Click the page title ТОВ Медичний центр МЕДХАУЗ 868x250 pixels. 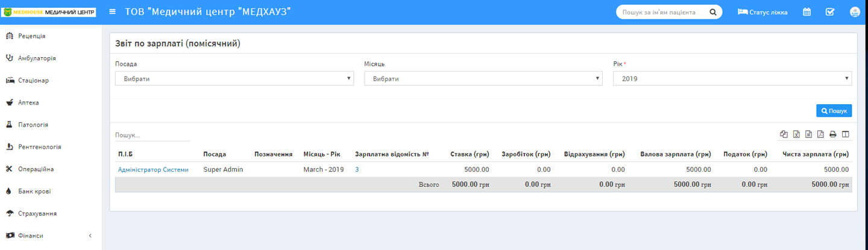[x=208, y=12]
